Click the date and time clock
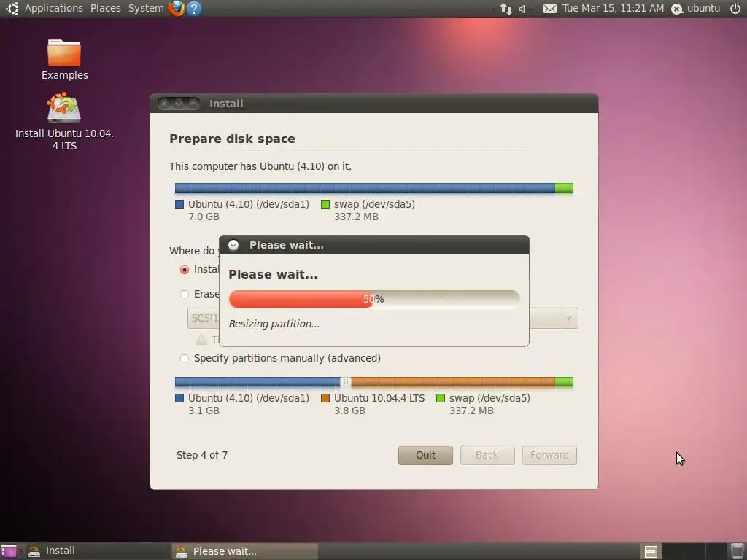This screenshot has height=560, width=747. coord(613,8)
